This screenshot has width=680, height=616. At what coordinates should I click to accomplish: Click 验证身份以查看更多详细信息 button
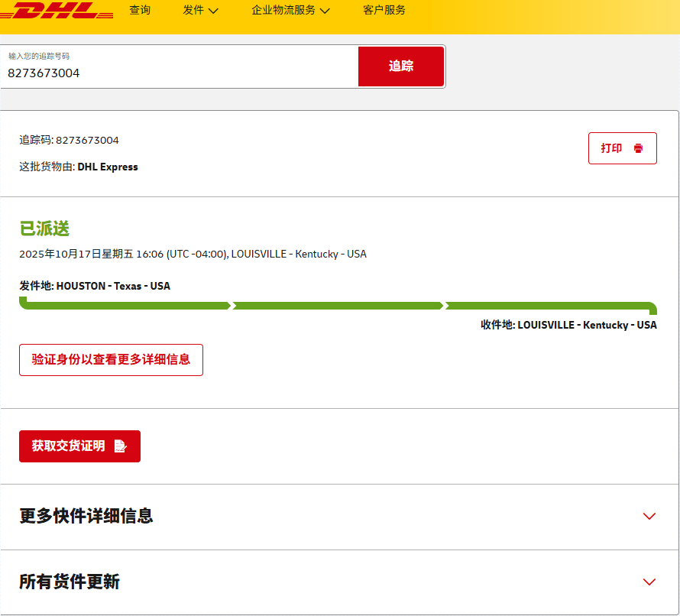pyautogui.click(x=111, y=360)
